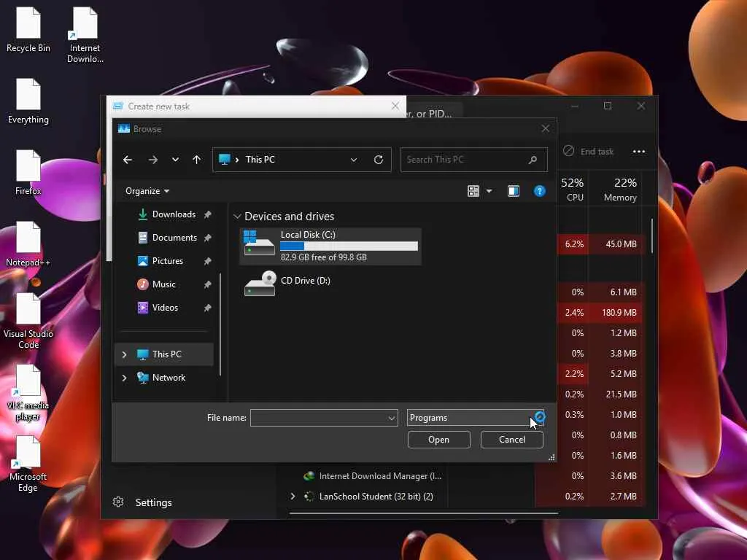Select CD Drive (D:)
This screenshot has width=747, height=560.
[287, 284]
